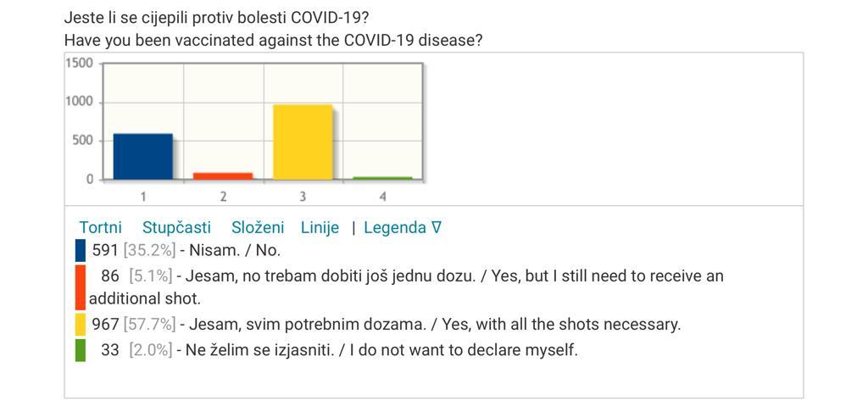This screenshot has height=401, width=868.
Task: Switch chart to Stupčasti bar view
Action: [x=176, y=228]
